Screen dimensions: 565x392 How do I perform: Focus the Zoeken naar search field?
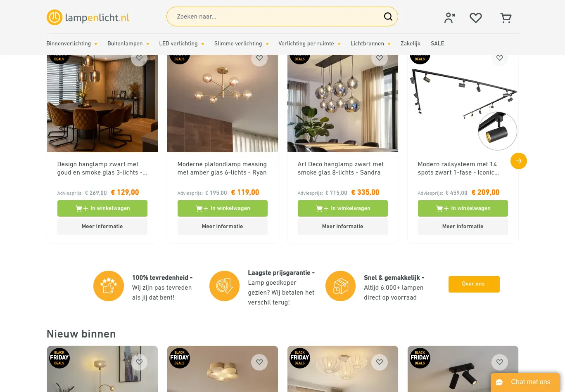(277, 17)
